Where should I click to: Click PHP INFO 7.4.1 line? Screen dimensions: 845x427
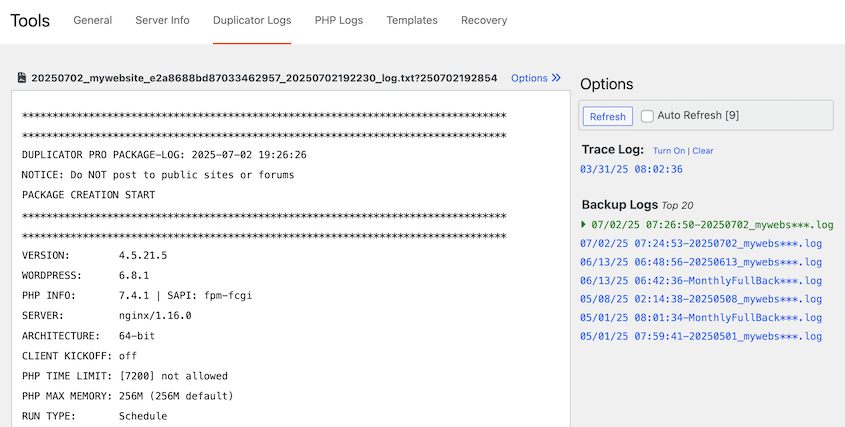[x=137, y=295]
